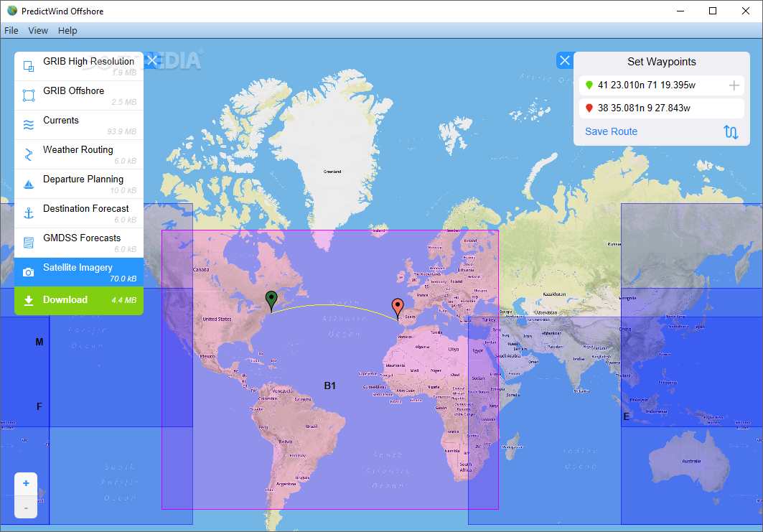The height and width of the screenshot is (532, 763).
Task: Open Departure Planning
Action: point(79,184)
